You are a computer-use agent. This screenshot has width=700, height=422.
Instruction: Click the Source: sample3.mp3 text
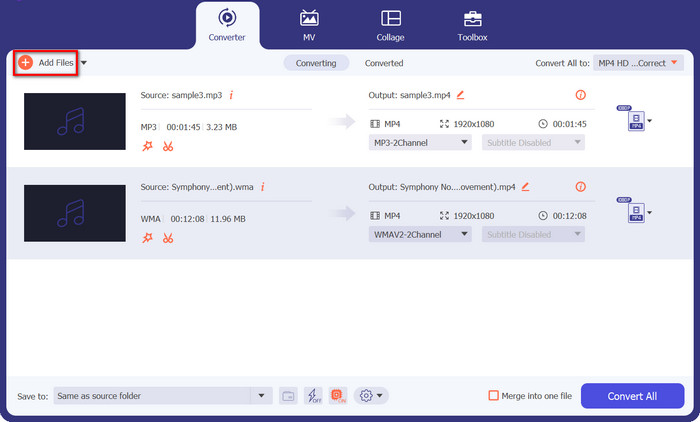coord(181,95)
